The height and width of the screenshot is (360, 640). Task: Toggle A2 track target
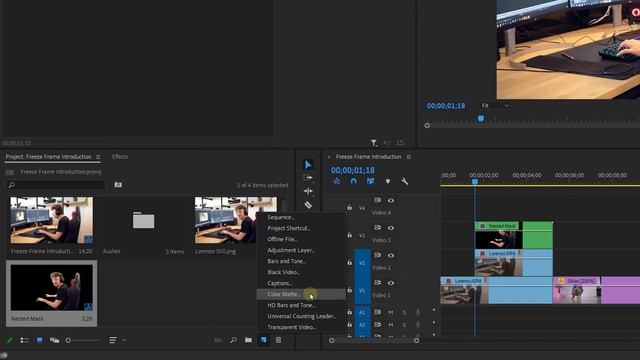point(362,325)
